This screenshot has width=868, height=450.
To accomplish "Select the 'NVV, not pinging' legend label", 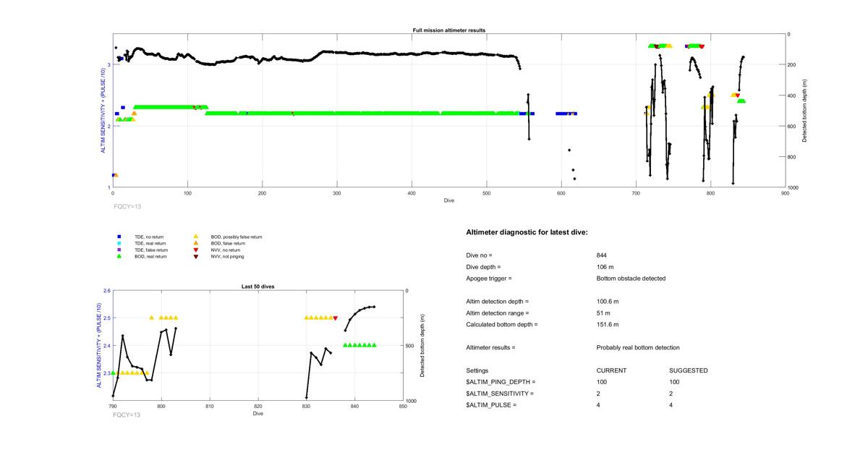I will click(x=228, y=256).
